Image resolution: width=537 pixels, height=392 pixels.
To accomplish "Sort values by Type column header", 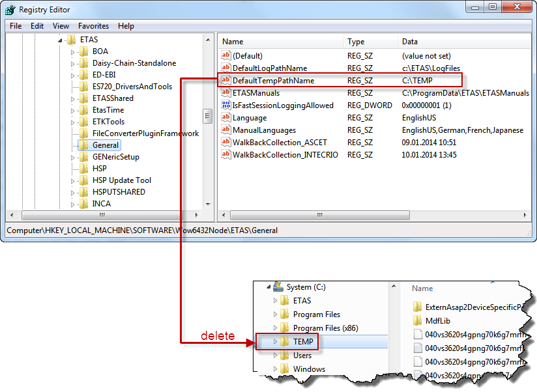I will click(x=356, y=42).
